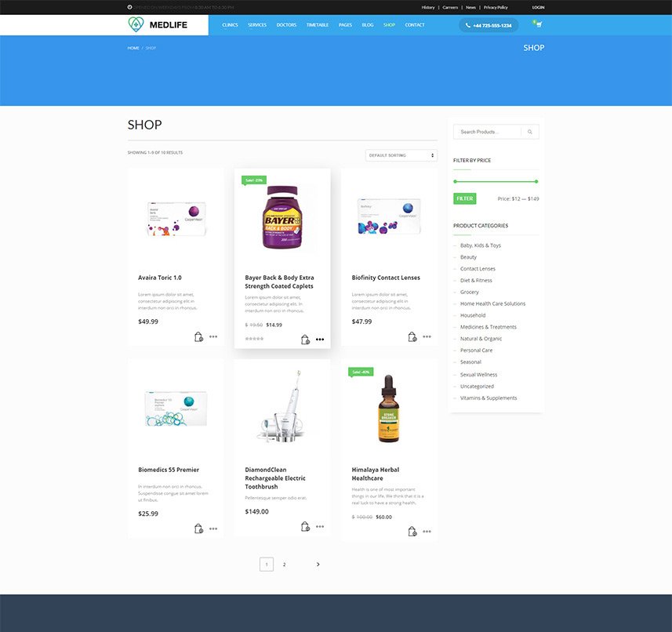Open the Bayer bottle product image
672x632 pixels.
[282, 217]
